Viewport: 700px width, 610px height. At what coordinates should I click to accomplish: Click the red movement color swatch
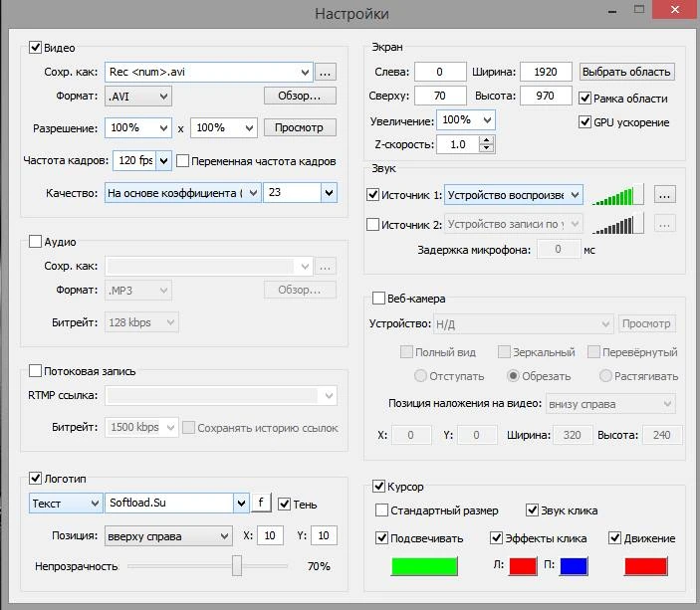645,566
